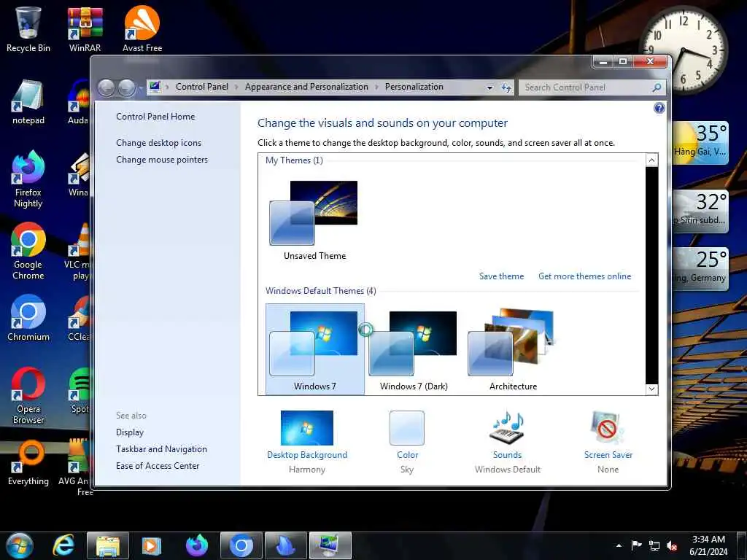This screenshot has width=747, height=560.
Task: Click the Forward navigation arrow
Action: tap(127, 87)
